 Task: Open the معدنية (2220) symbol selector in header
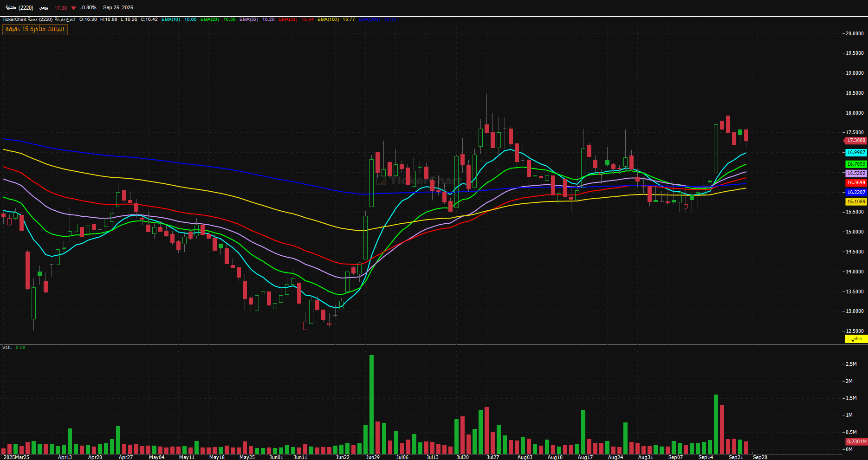click(x=19, y=8)
